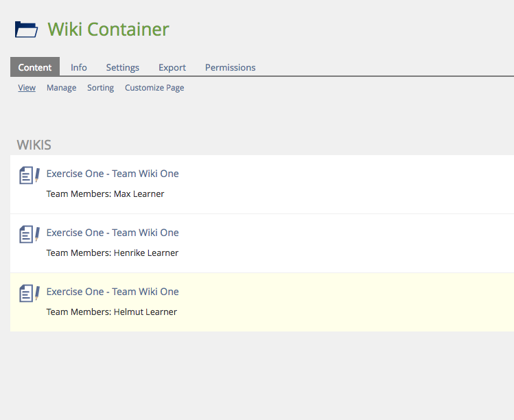This screenshot has width=514, height=420.
Task: Open the wiki title link above Henrike Learner
Action: click(113, 233)
